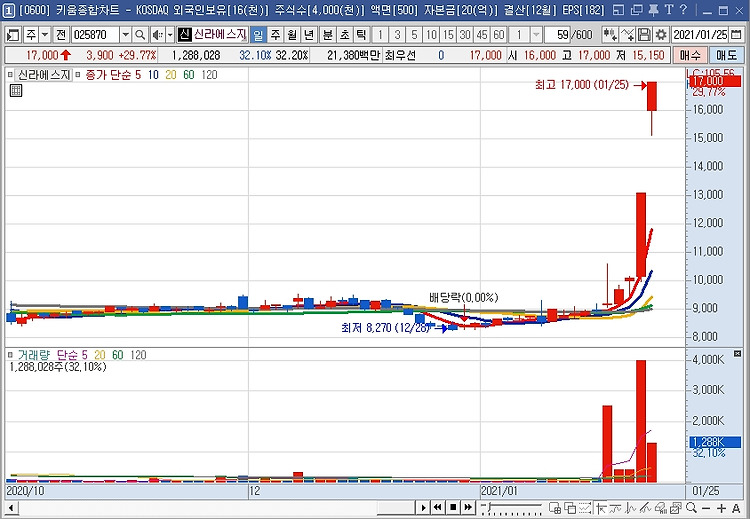Open help question mark in title bar
Viewport: 750px width, 519px height.
[x=684, y=10]
